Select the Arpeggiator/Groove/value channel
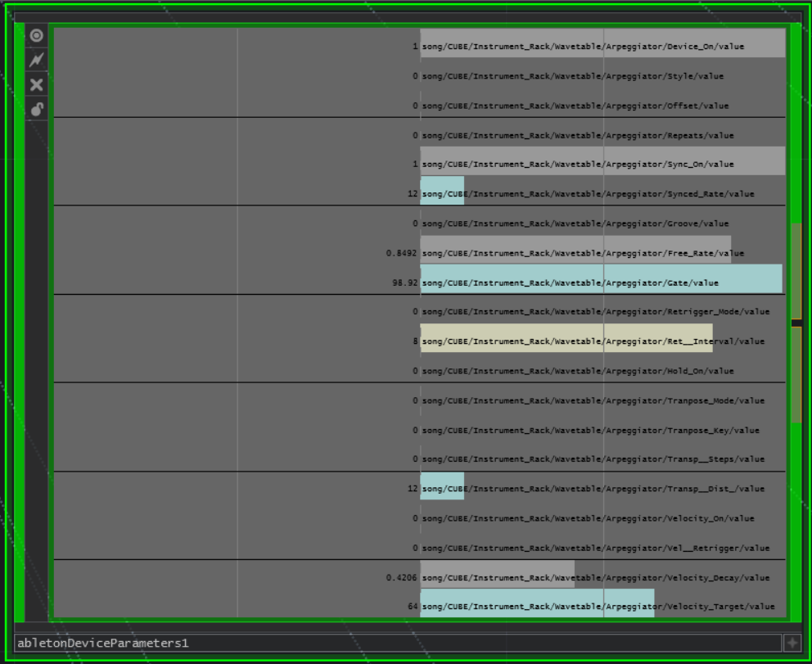This screenshot has width=812, height=664. tap(575, 224)
